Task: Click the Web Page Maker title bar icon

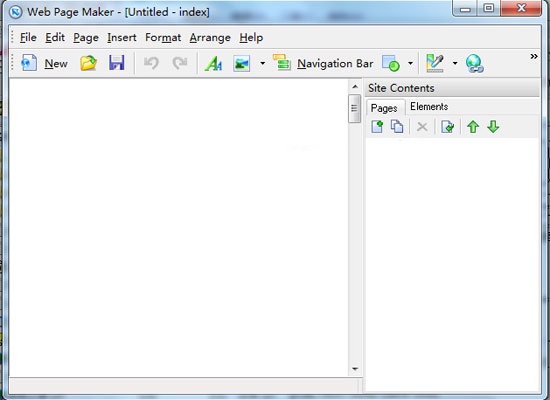Action: coord(15,12)
